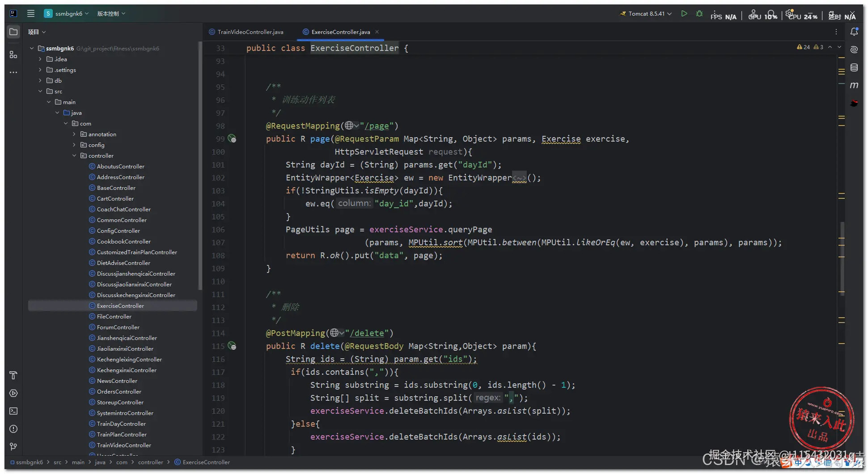Open CoachChatController in the project tree
Viewport: 868px width, 474px height.
(124, 209)
